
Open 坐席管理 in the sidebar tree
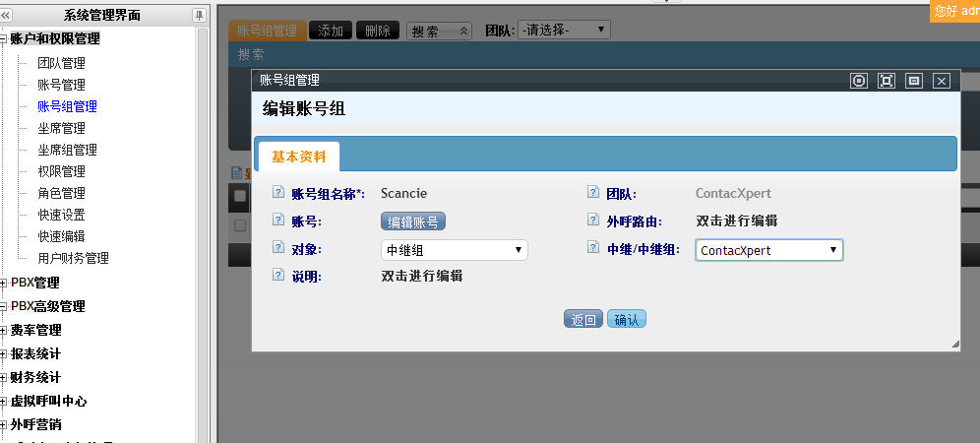pos(61,128)
